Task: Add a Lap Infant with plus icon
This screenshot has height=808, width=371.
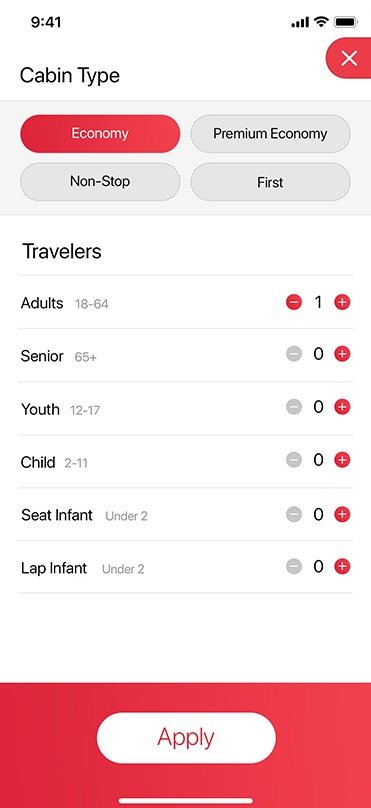Action: [342, 567]
